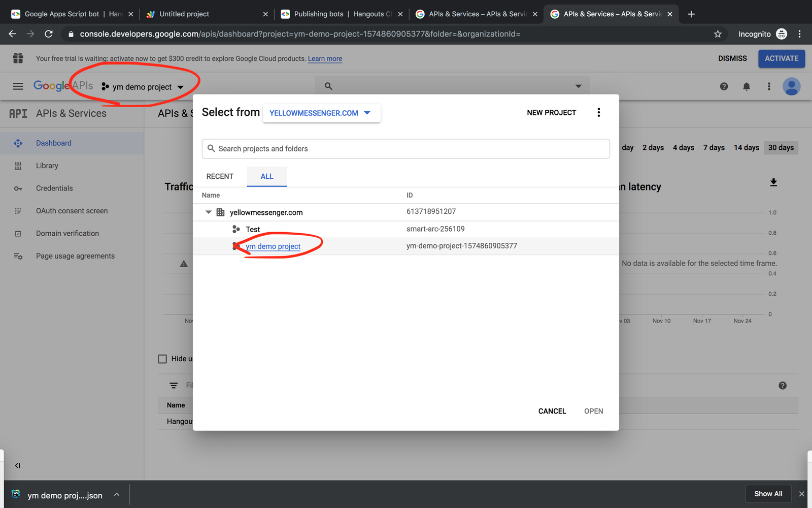
Task: Close the downloads bar with X
Action: coord(802,494)
